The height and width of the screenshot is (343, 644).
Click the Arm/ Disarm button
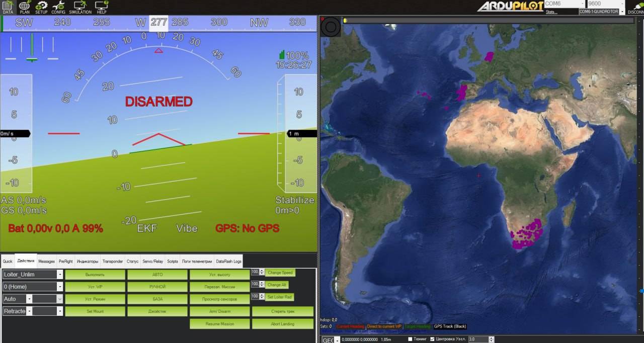pyautogui.click(x=220, y=311)
